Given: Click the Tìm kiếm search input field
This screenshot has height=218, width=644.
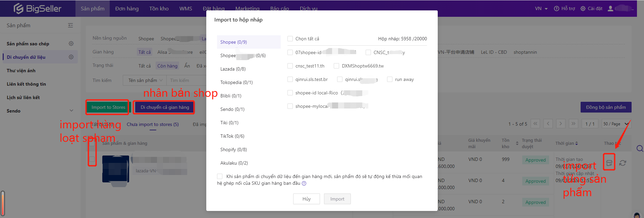Looking at the screenshot, I should pyautogui.click(x=186, y=80).
